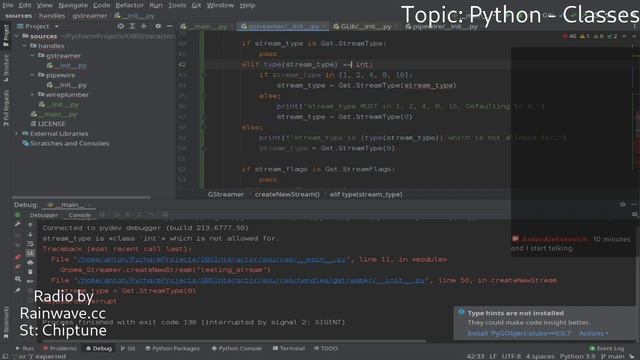The height and width of the screenshot is (360, 640).
Task: Expand the wireplumber folder
Action: (x=32, y=95)
